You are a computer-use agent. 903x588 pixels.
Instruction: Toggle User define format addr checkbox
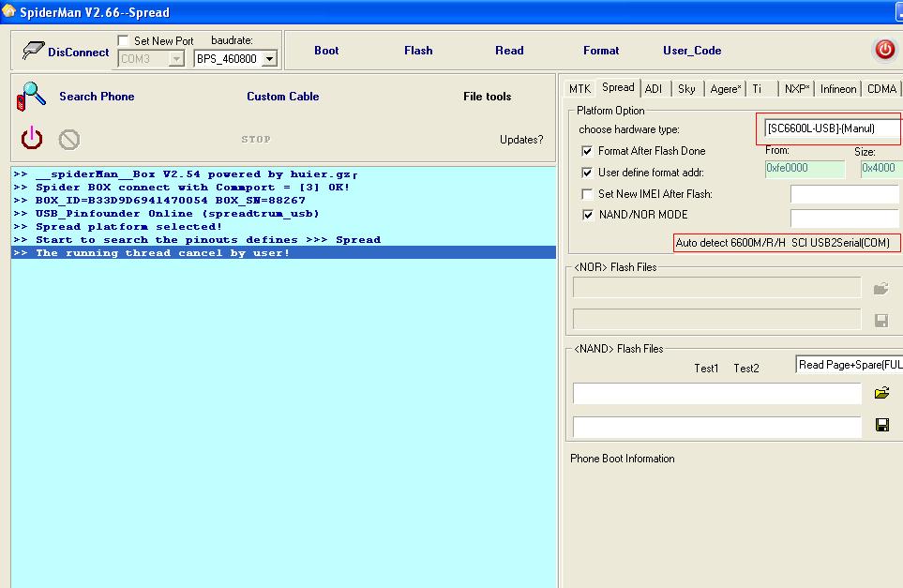pyautogui.click(x=587, y=173)
